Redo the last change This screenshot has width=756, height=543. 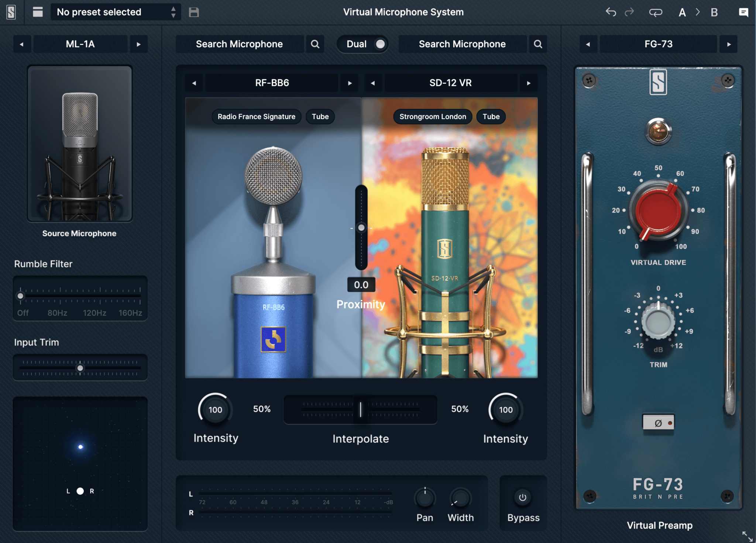coord(630,12)
